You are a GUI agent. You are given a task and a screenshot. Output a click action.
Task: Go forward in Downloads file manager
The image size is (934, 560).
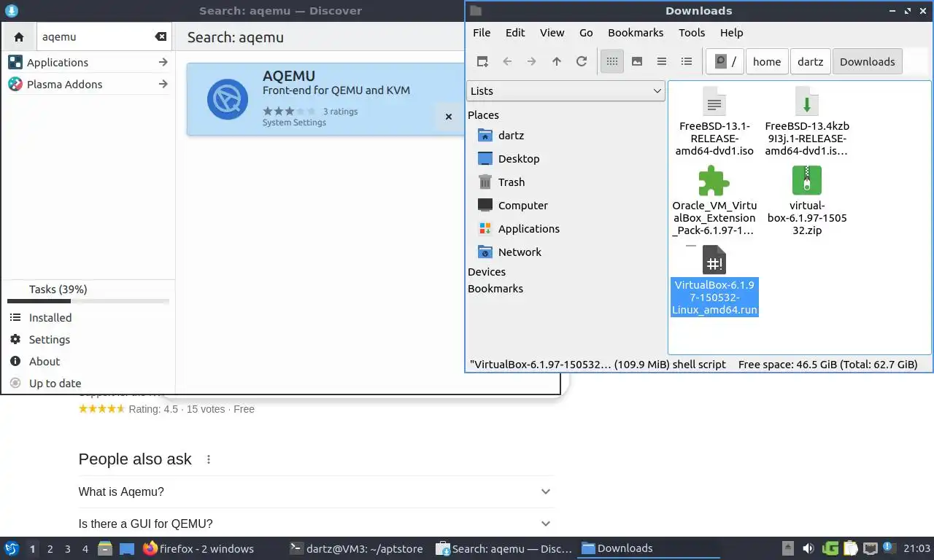pyautogui.click(x=532, y=62)
